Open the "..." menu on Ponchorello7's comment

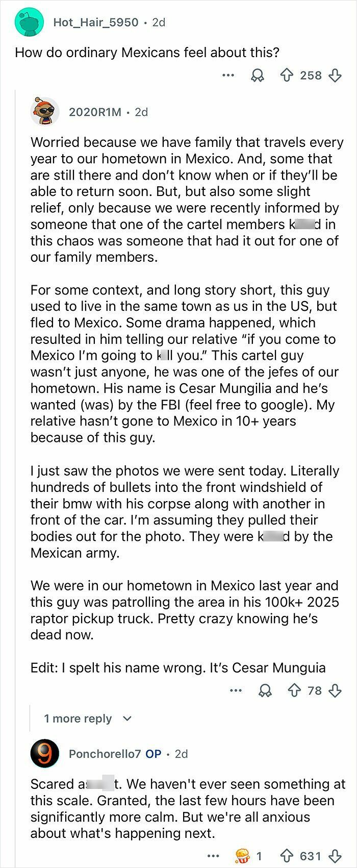(214, 854)
